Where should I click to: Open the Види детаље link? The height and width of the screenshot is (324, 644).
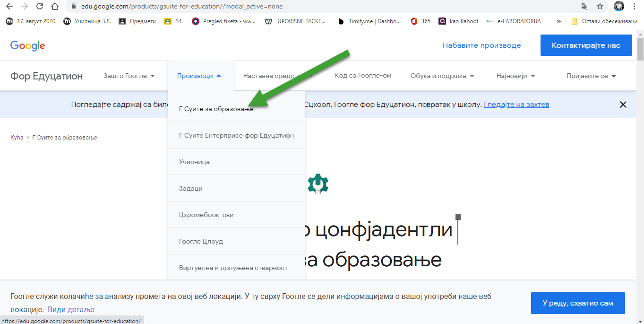(x=71, y=309)
